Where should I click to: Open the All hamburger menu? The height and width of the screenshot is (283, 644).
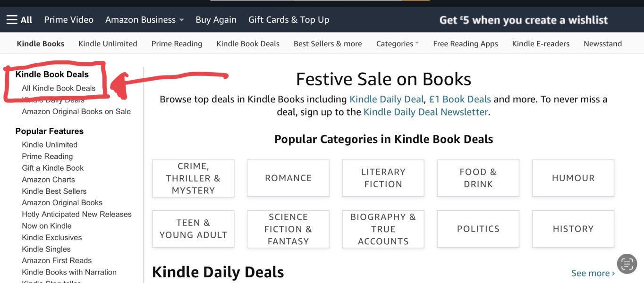tap(19, 19)
